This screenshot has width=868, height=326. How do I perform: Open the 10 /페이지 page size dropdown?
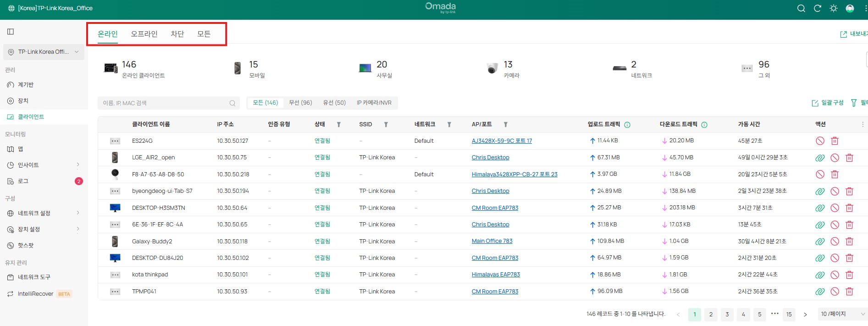[x=842, y=314]
